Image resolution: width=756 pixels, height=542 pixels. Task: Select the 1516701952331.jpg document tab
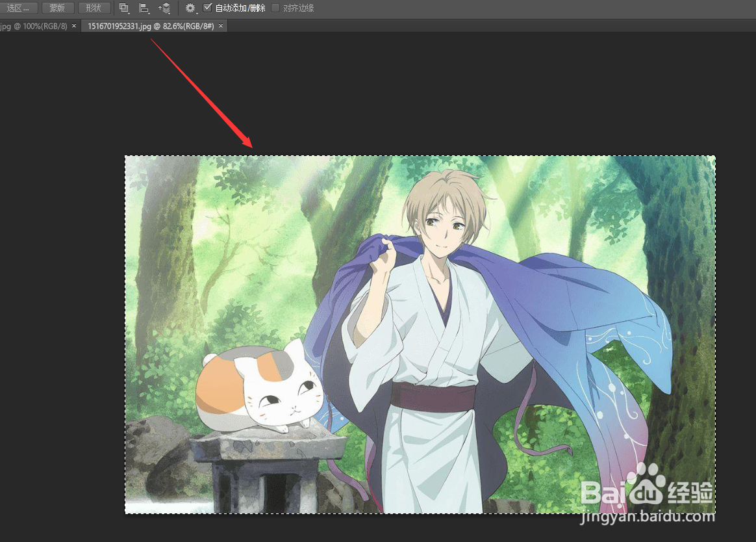point(151,26)
